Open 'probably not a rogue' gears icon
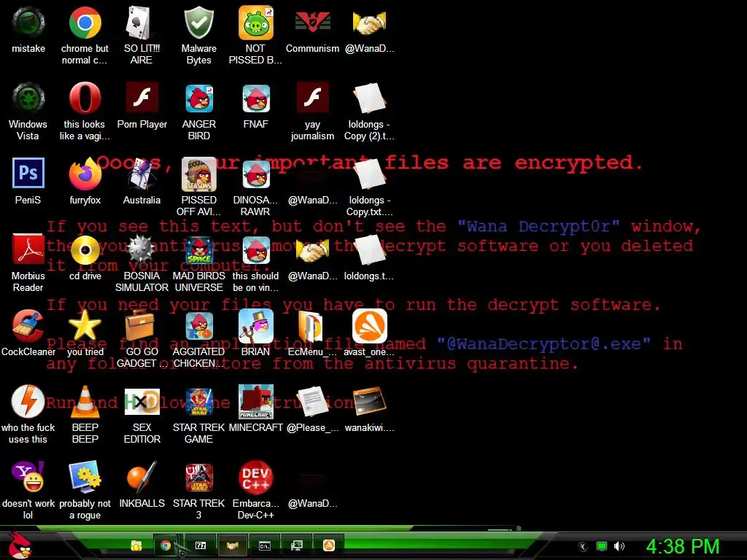747x560 pixels. [x=85, y=477]
